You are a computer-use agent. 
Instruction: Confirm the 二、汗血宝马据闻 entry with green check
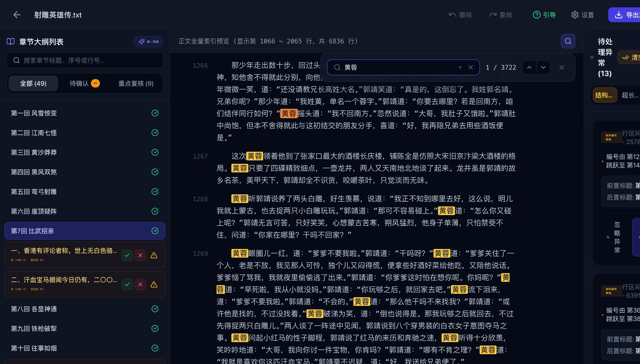coord(127,284)
